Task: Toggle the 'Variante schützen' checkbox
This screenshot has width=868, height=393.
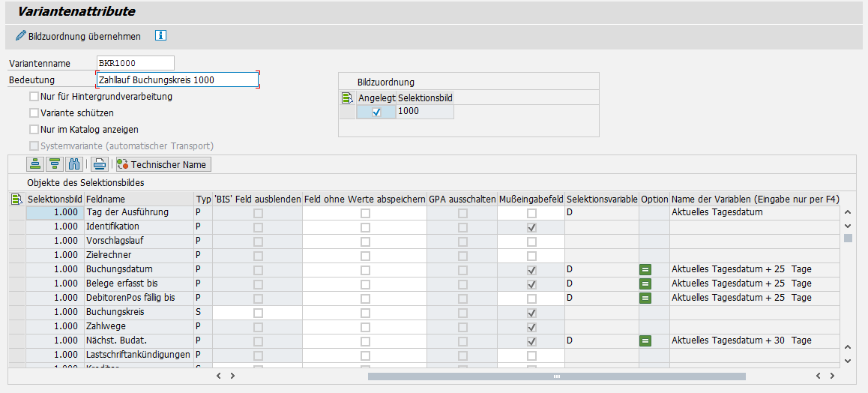Action: pyautogui.click(x=34, y=113)
